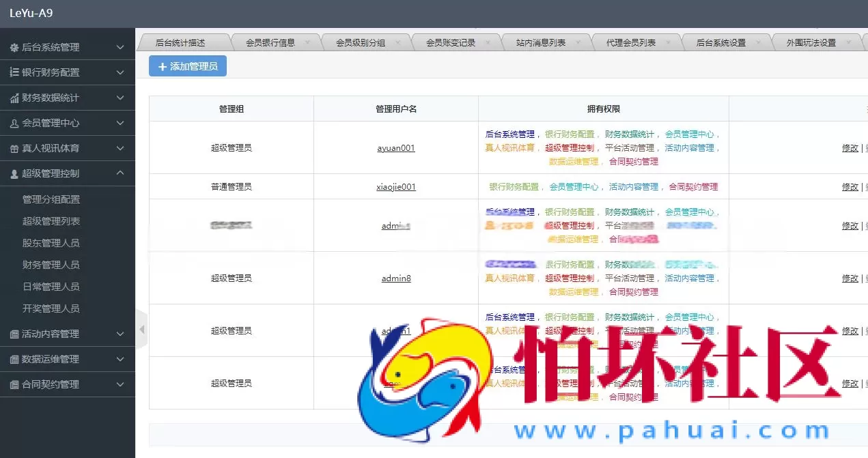
Task: Collapse the 超级管理控制 submenu chevron
Action: point(122,173)
